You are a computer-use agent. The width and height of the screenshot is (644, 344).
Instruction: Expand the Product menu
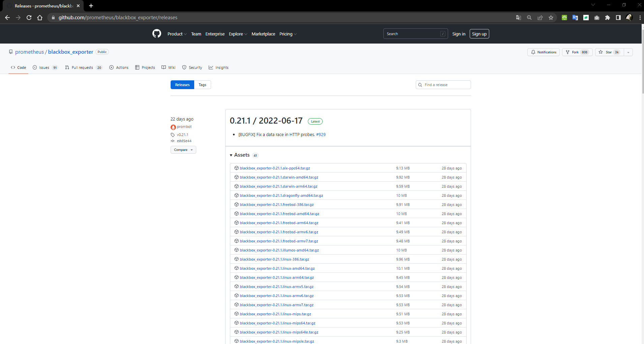(x=177, y=34)
